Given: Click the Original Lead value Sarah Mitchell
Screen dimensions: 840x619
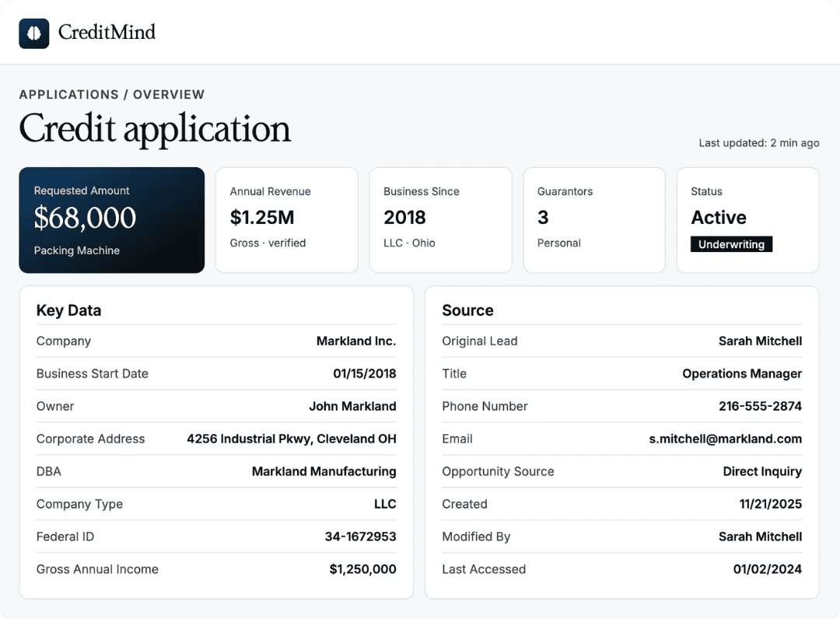Looking at the screenshot, I should (x=760, y=341).
